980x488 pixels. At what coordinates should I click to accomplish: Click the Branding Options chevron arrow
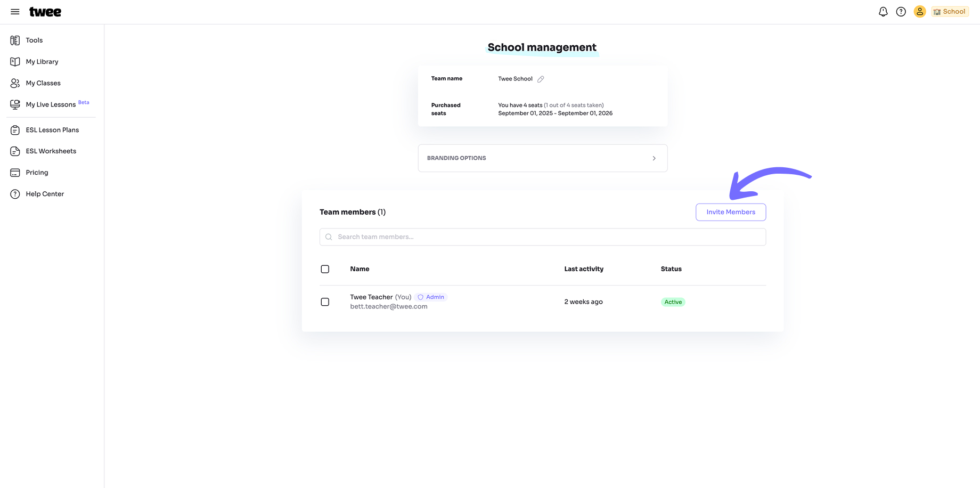point(654,158)
